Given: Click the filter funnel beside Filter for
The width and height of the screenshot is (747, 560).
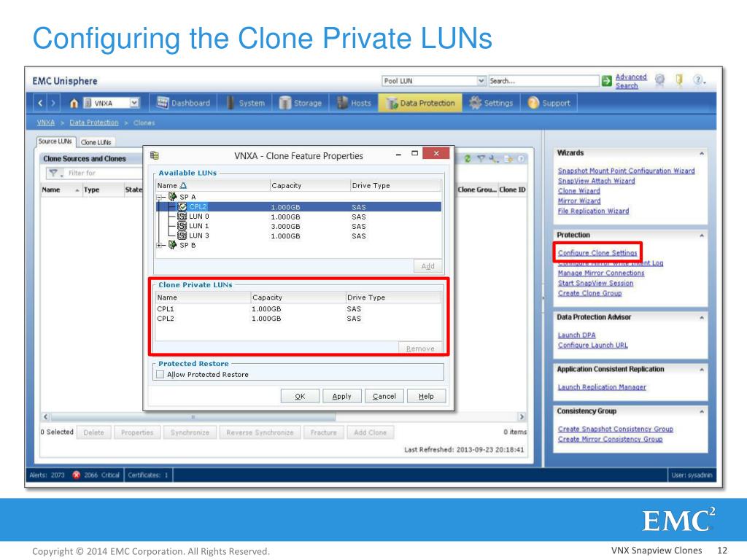Looking at the screenshot, I should click(x=54, y=173).
